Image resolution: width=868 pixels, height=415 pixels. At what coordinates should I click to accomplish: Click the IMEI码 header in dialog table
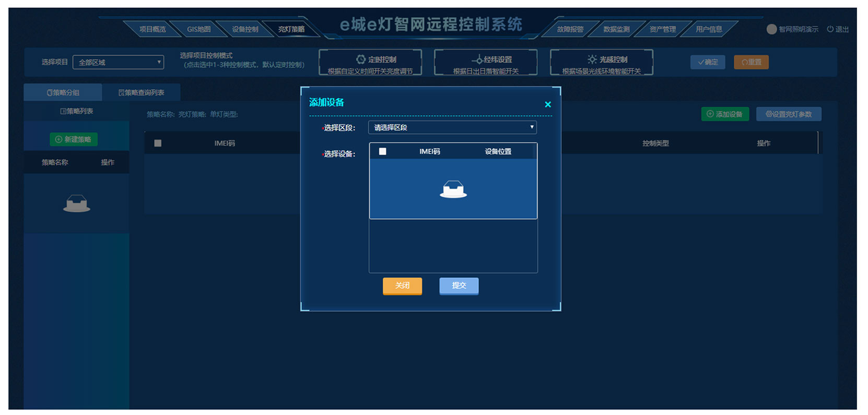click(429, 152)
